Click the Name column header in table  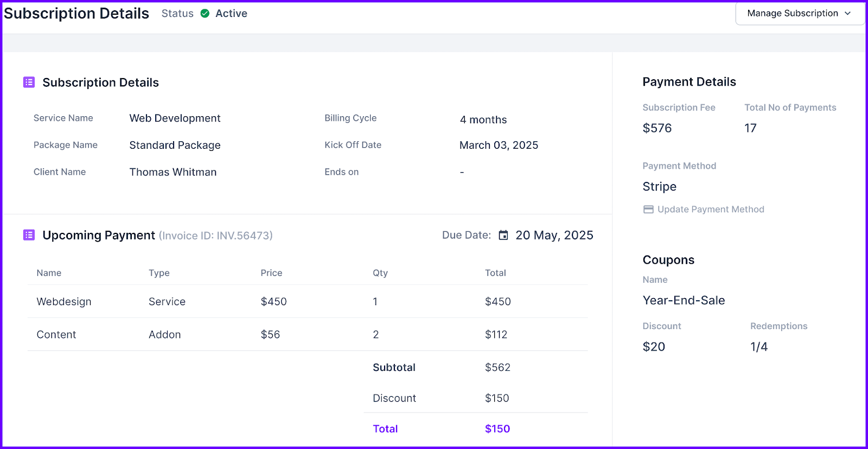(x=49, y=273)
